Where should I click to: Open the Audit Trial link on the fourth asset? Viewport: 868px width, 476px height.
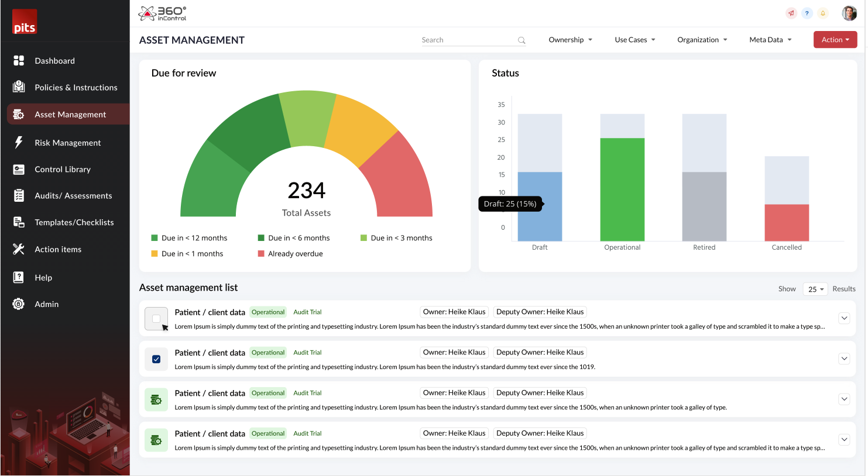pos(307,433)
